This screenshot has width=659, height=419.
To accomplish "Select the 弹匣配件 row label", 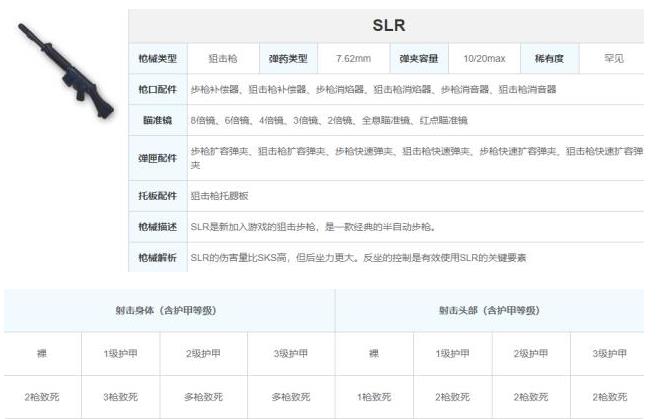I will pos(157,158).
